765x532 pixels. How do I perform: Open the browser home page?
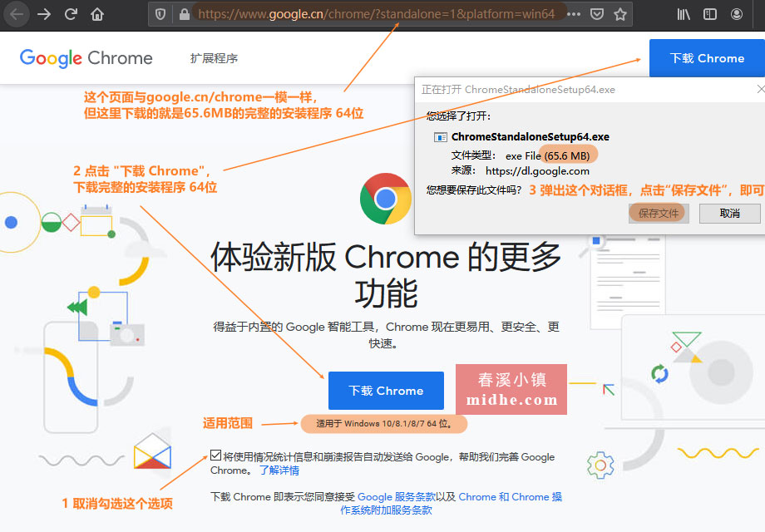pyautogui.click(x=97, y=14)
